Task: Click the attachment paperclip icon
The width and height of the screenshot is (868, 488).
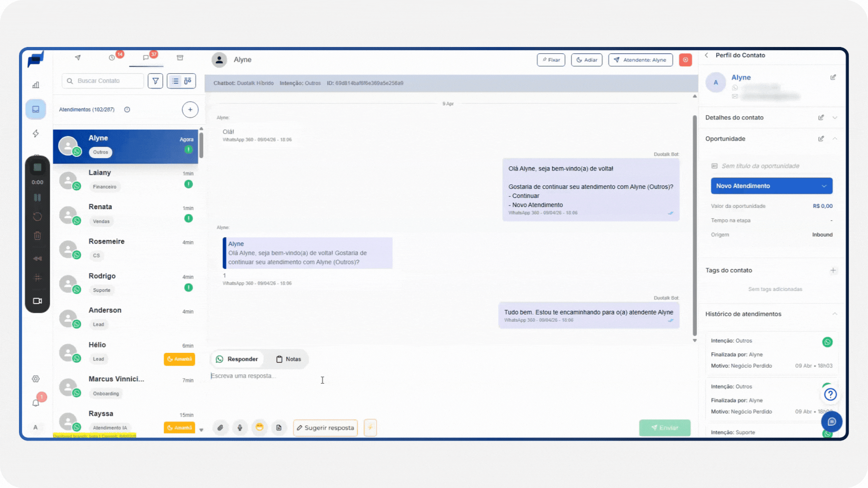Action: tap(220, 427)
